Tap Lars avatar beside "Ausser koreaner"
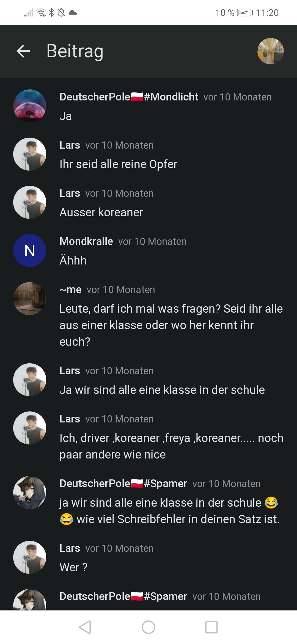 coord(30,202)
